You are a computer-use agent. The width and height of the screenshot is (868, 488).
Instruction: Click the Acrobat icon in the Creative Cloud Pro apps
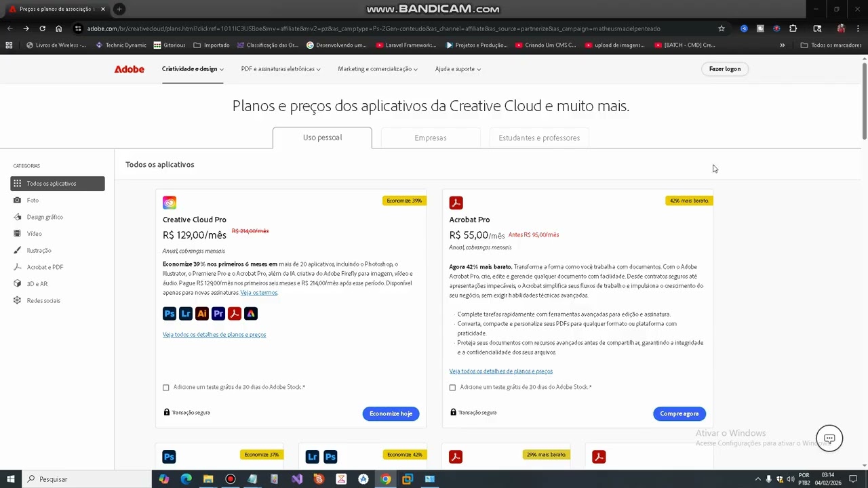235,313
